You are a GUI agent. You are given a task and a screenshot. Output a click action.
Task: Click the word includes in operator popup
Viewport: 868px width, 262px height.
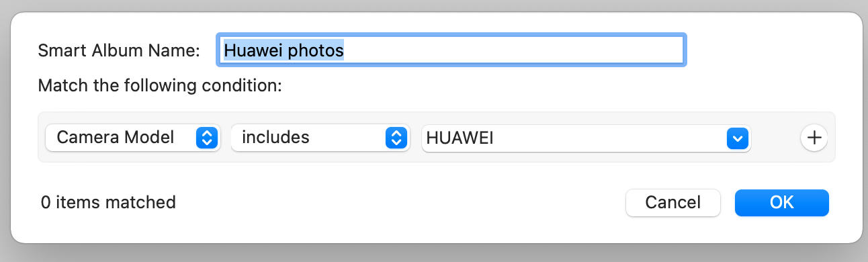click(275, 138)
